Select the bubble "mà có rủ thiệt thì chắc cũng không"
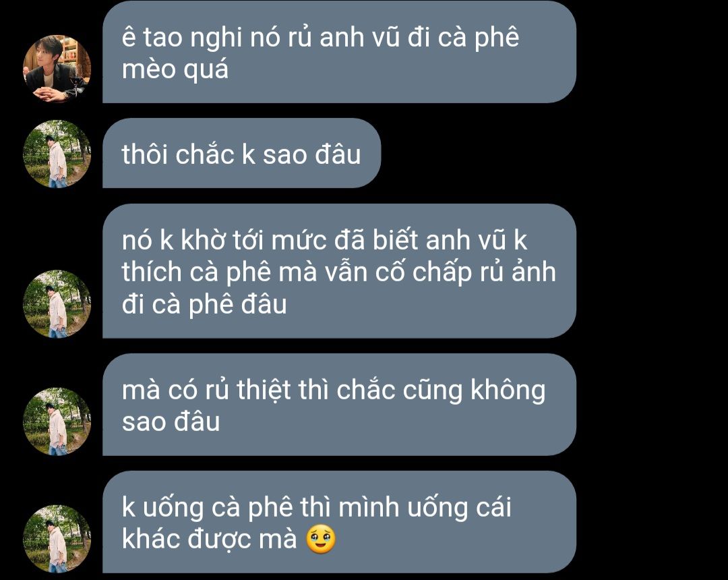 click(x=339, y=405)
